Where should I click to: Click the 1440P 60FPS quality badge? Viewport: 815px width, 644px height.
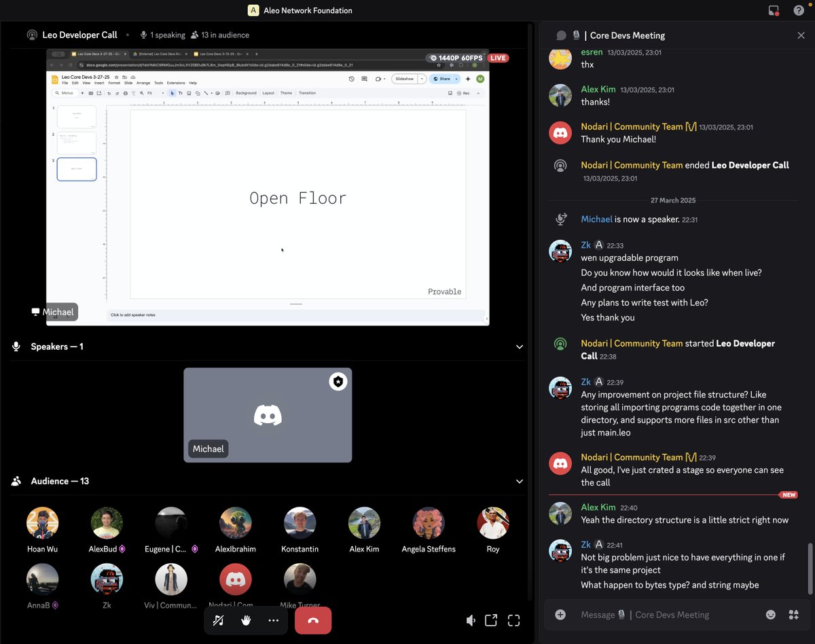(x=456, y=58)
